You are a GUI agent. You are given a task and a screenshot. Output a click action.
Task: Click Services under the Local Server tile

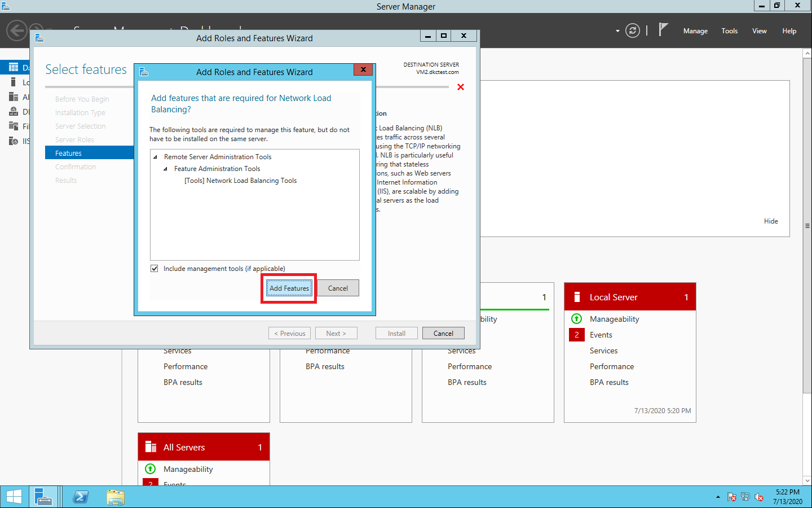click(x=603, y=351)
